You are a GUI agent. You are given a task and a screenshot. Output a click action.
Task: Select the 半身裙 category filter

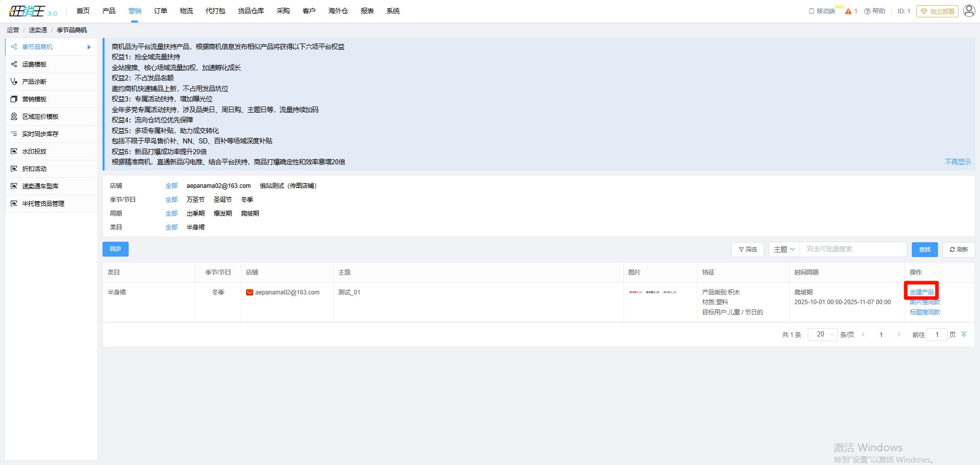pos(195,227)
